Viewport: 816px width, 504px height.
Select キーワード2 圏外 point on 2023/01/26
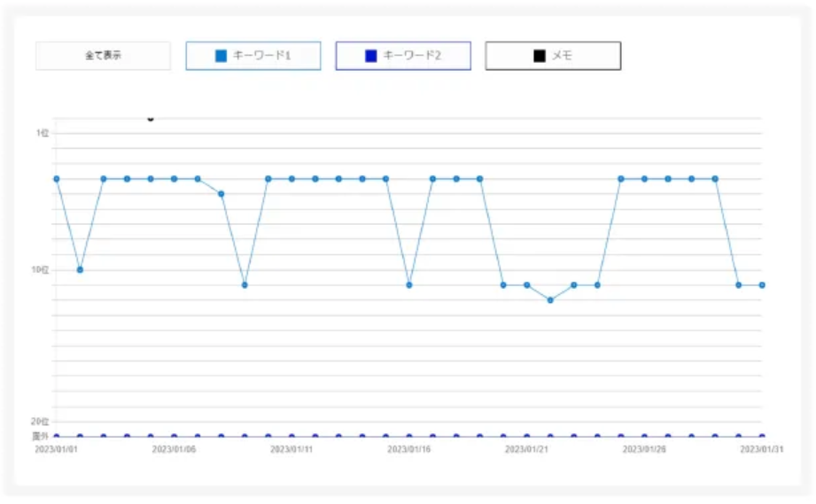(644, 437)
